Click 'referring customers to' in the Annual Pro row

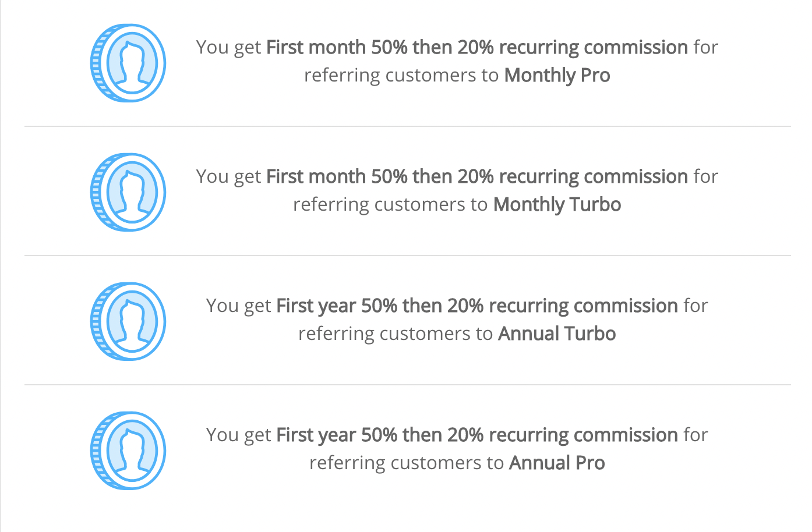[x=407, y=463]
